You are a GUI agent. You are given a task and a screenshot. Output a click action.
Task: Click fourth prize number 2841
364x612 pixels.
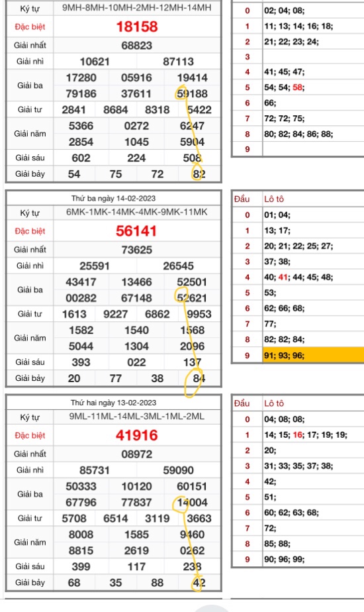point(73,110)
